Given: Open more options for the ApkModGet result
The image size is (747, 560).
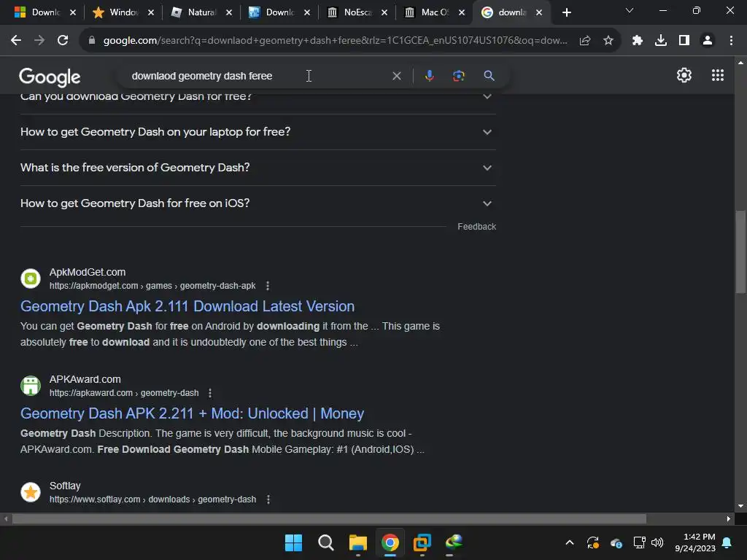Looking at the screenshot, I should [x=268, y=286].
